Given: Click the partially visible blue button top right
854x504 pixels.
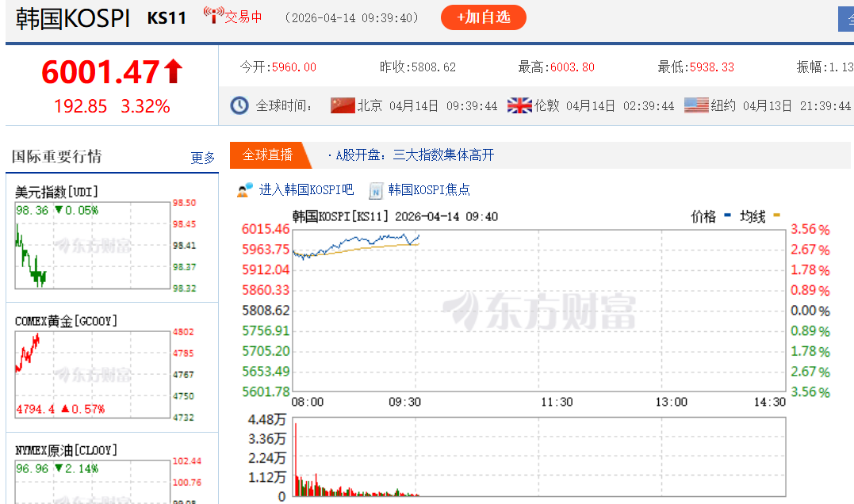Looking at the screenshot, I should [x=846, y=19].
